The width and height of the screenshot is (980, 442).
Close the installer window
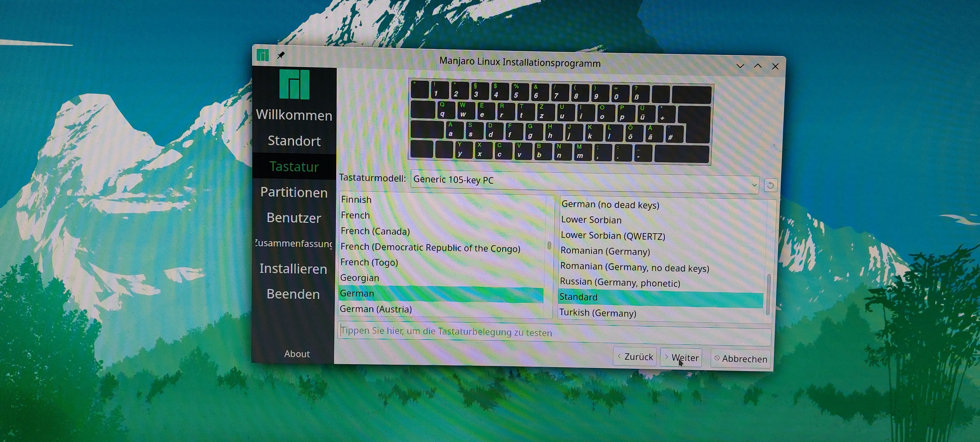coord(775,66)
